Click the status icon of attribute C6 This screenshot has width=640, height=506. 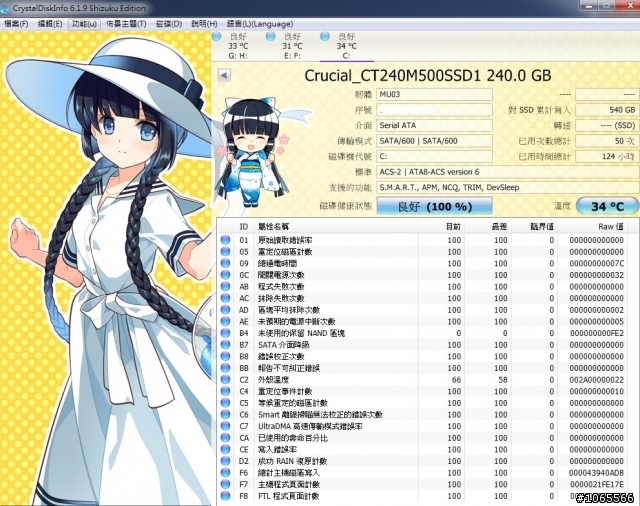coord(225,415)
